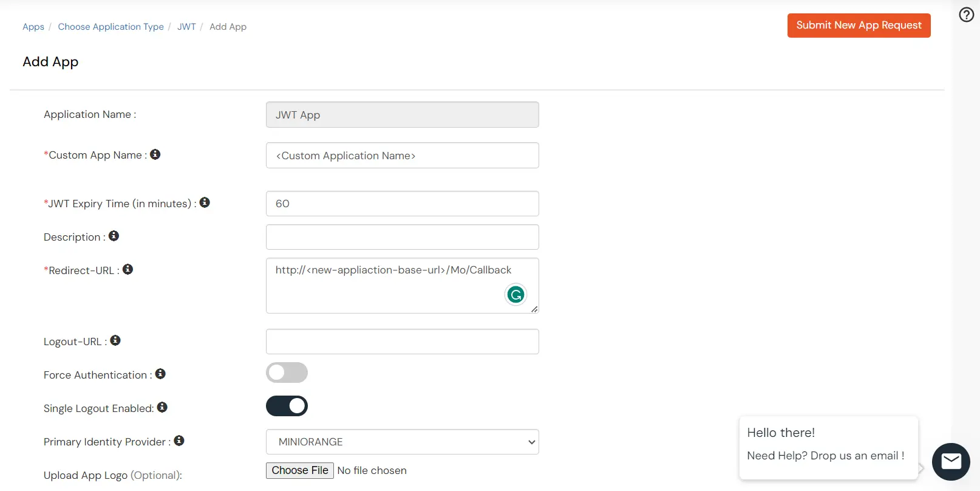Click Choose File to upload app logo
This screenshot has height=491, width=980.
[300, 470]
